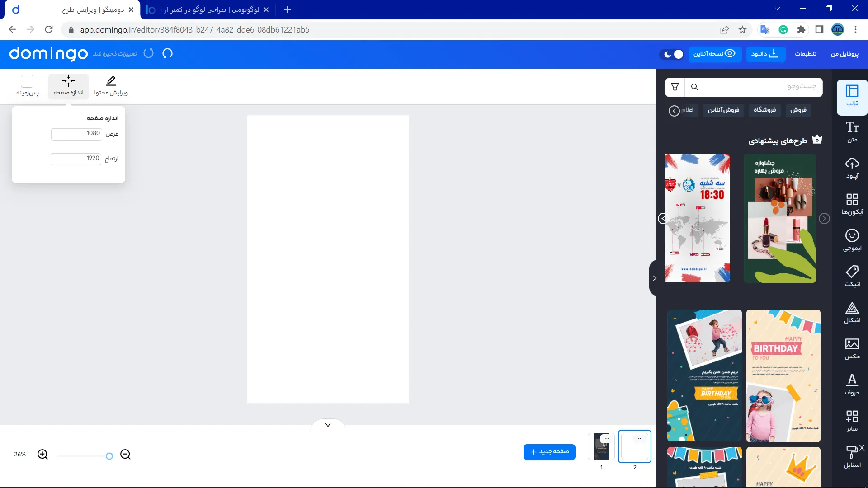868x488 pixels.
Task: Choose the dark blue birthday template
Action: [x=704, y=376]
